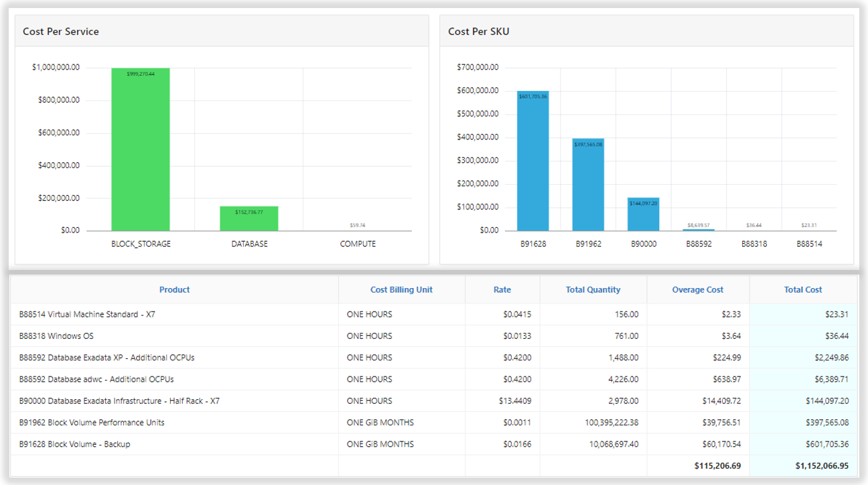Click the Cost Per Service panel title
The image size is (868, 485).
[x=61, y=31]
